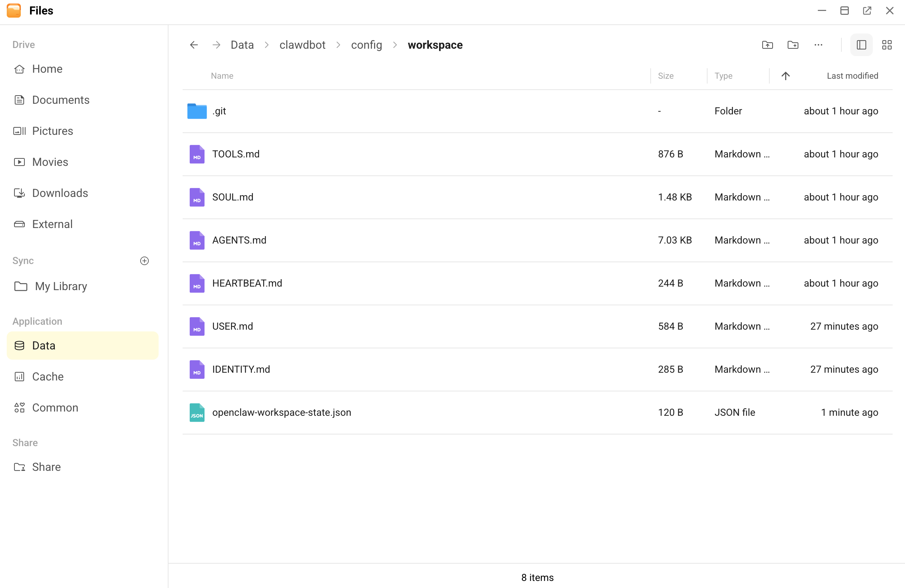
Task: Sort by Last modified column header
Action: (x=852, y=76)
